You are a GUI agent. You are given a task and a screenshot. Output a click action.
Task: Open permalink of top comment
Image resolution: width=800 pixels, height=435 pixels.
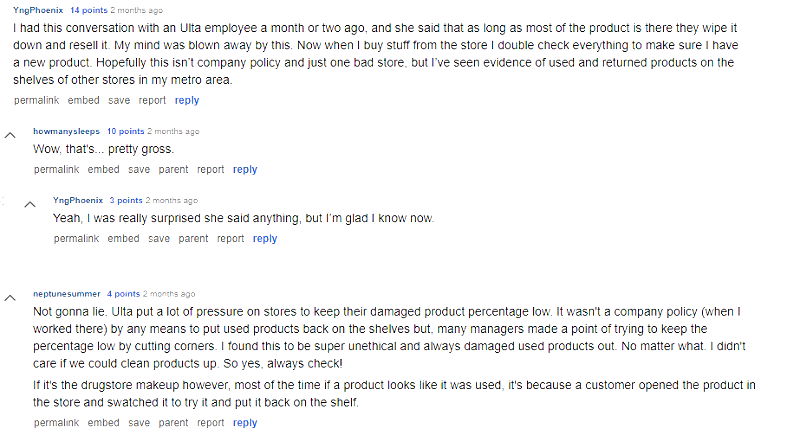point(37,100)
